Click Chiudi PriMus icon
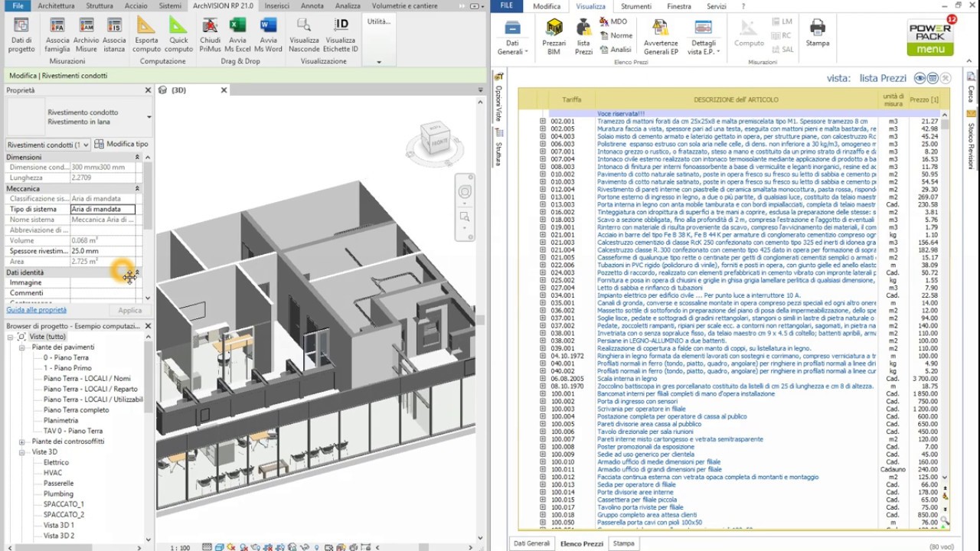This screenshot has height=551, width=980. coord(211,34)
